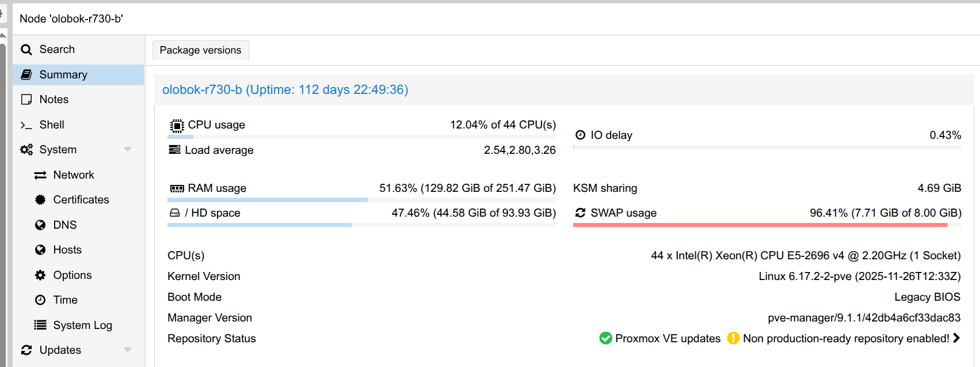Select the Summary book icon
The height and width of the screenshot is (367, 980).
point(26,74)
